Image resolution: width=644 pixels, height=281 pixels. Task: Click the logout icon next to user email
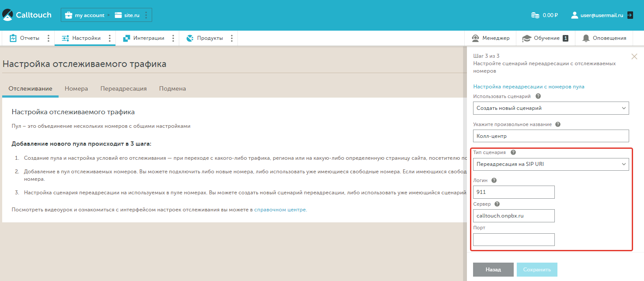point(630,15)
